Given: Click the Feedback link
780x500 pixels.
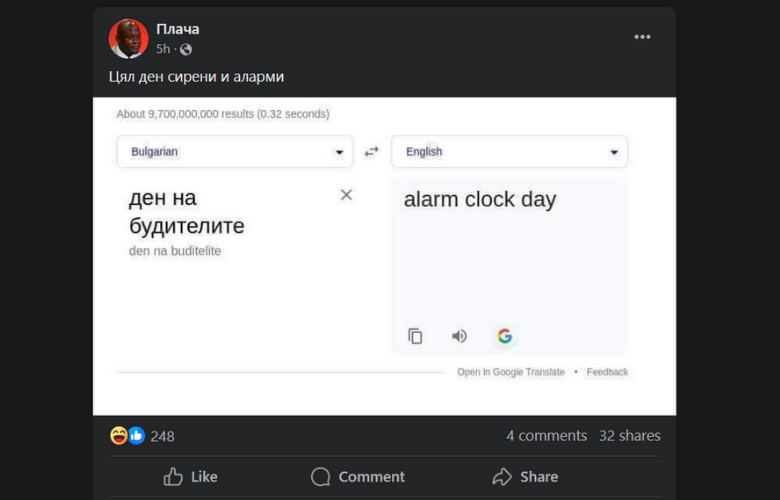Looking at the screenshot, I should pos(607,372).
